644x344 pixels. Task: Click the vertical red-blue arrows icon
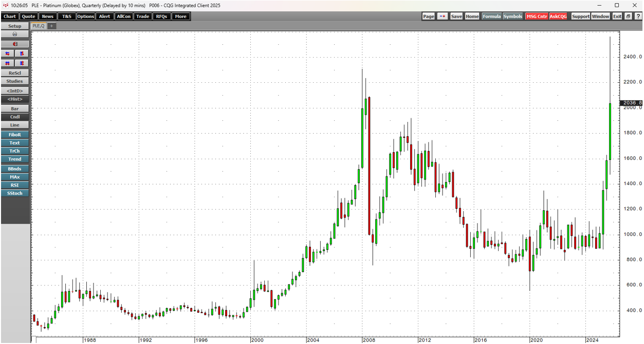pyautogui.click(x=22, y=53)
